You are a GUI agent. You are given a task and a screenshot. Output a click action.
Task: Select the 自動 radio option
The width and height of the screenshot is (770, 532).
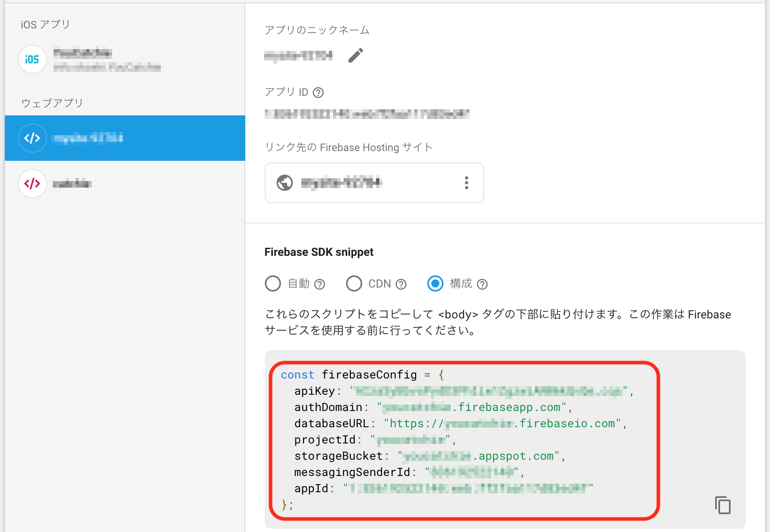tap(273, 284)
